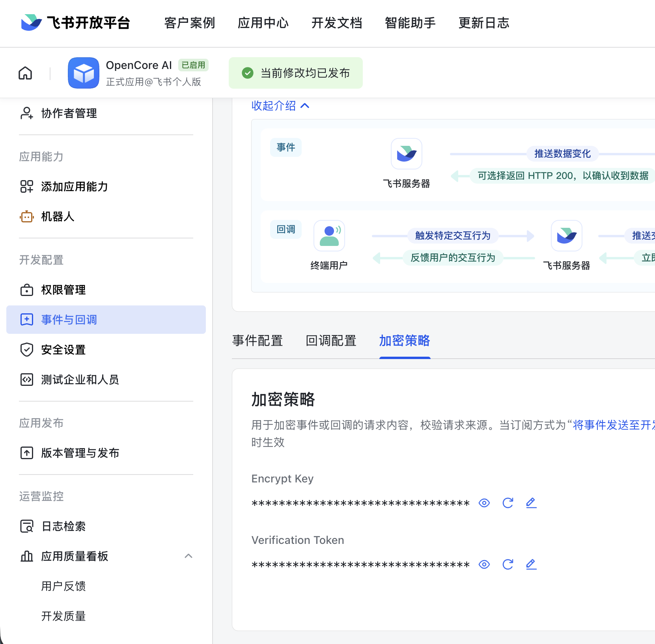Select the 加密策略 tab
The image size is (655, 644).
coord(405,341)
